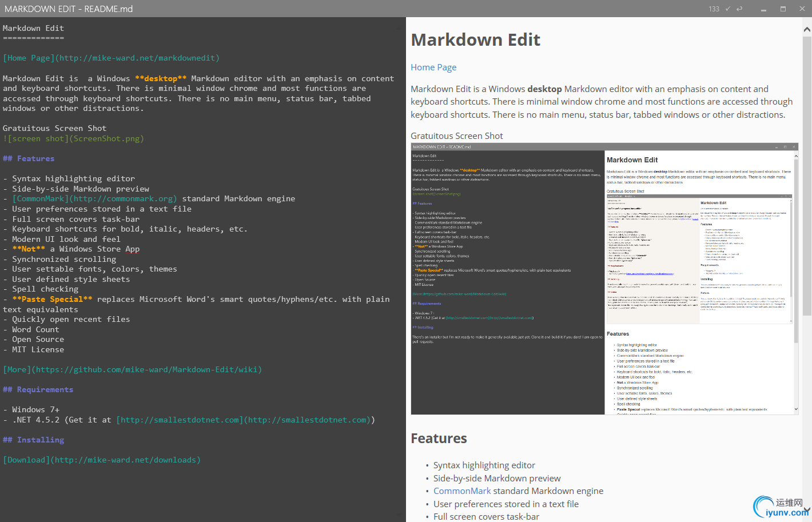Click Gratuitous Screen Shot line in editor

(x=54, y=129)
